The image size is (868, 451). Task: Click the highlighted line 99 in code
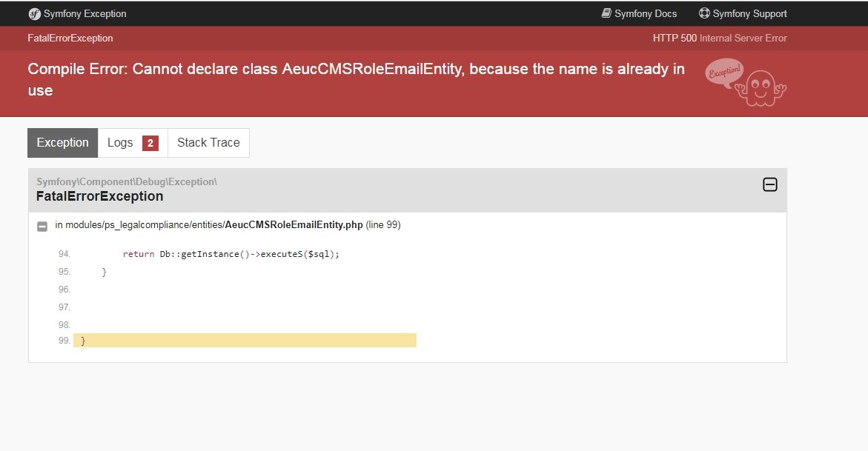tap(244, 341)
